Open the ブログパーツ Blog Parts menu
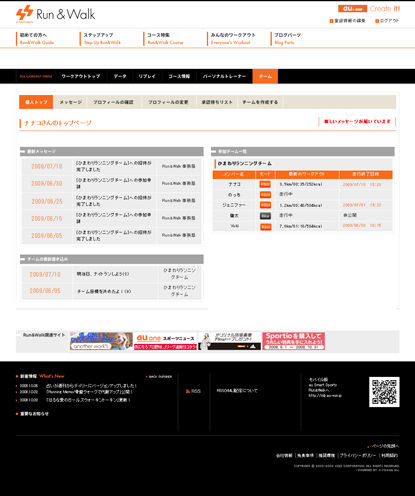The image size is (415, 496). pos(288,39)
